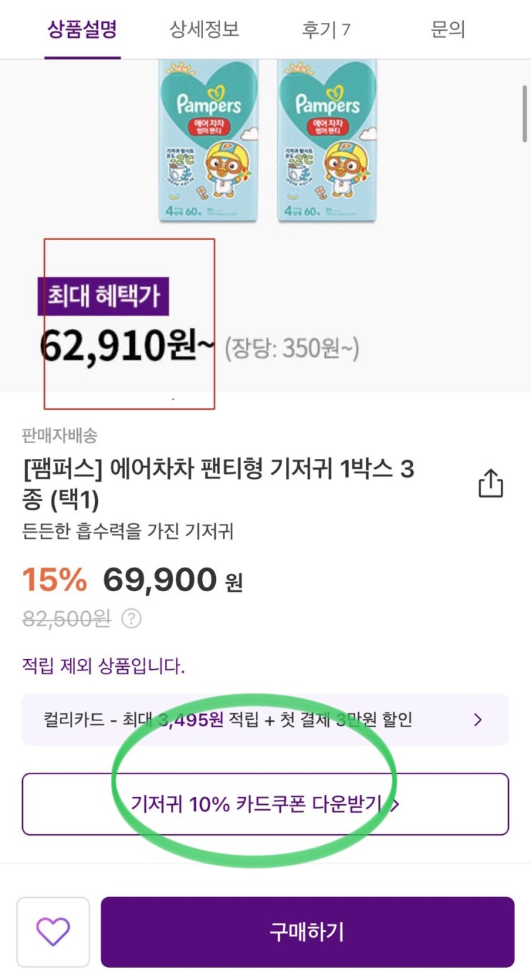Tap the 82,500원 strikethrough original price
The height and width of the screenshot is (980, 531).
(66, 618)
